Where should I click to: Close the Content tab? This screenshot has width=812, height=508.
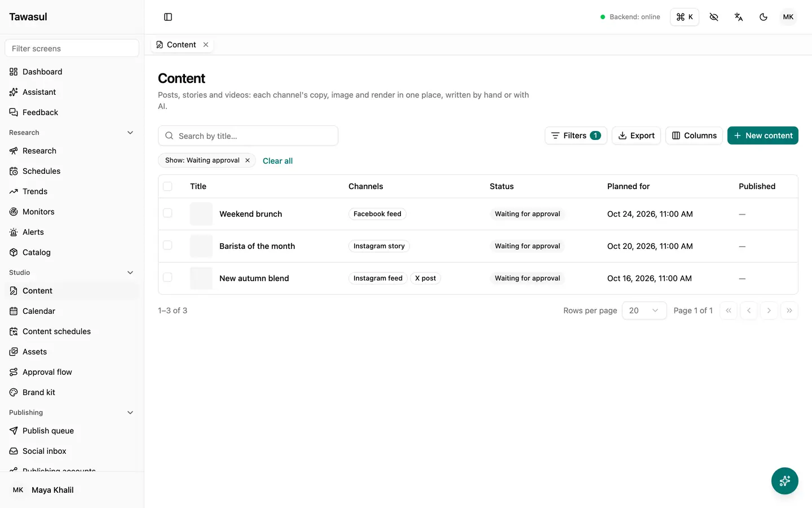click(206, 45)
